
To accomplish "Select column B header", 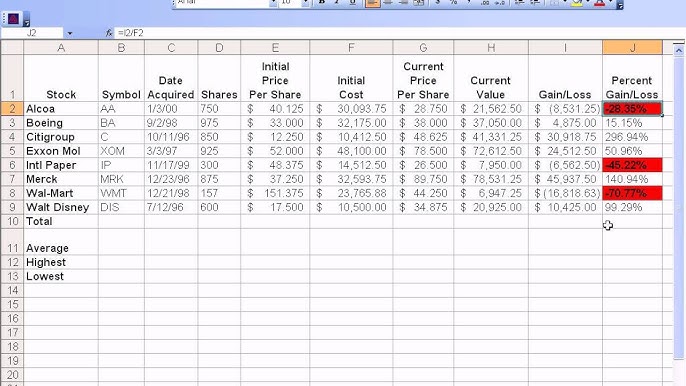I will coord(121,47).
